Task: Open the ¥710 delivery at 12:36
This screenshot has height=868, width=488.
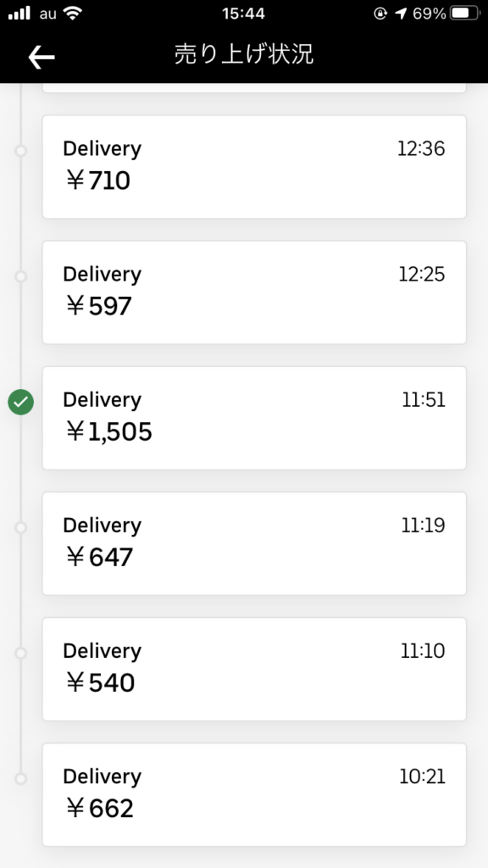Action: (x=254, y=167)
